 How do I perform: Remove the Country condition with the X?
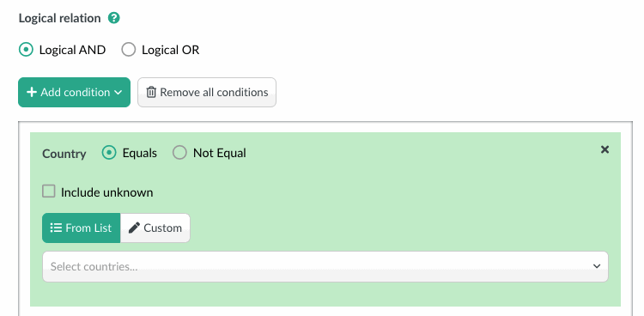(x=605, y=149)
